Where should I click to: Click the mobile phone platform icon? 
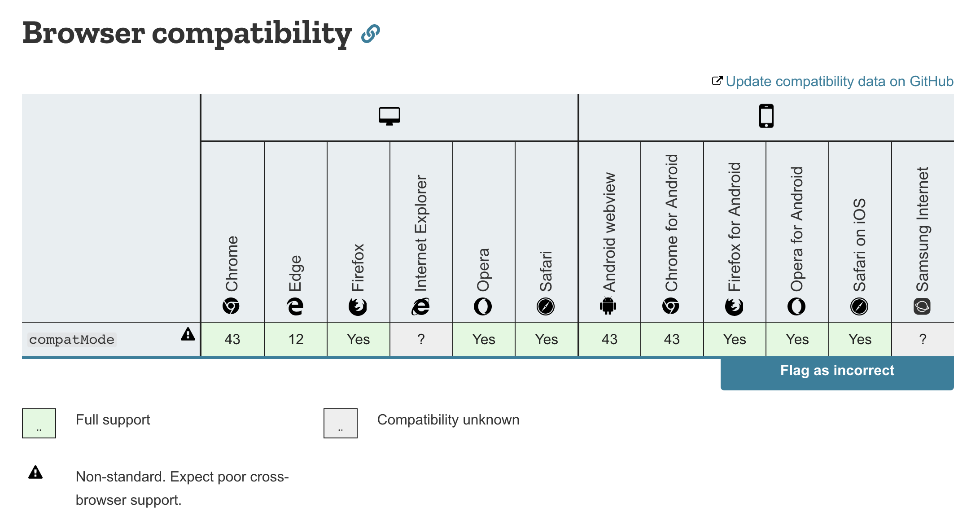click(766, 116)
